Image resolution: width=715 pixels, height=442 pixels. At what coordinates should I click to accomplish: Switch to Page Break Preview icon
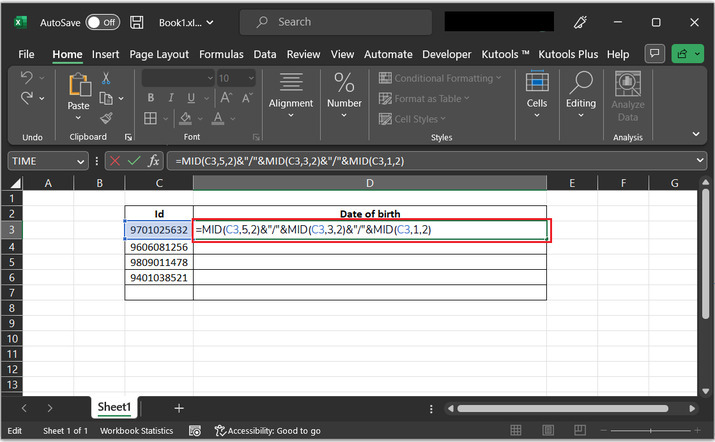(x=580, y=430)
